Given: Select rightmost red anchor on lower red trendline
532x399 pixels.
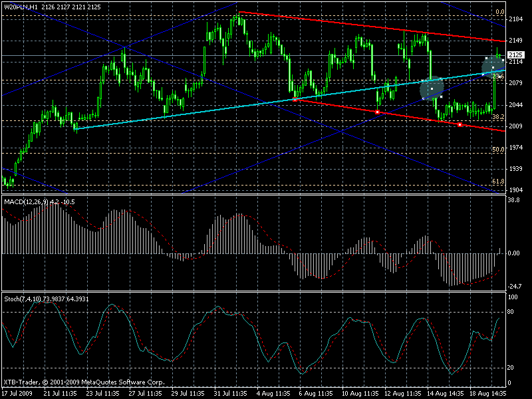Looking at the screenshot, I should (x=460, y=125).
